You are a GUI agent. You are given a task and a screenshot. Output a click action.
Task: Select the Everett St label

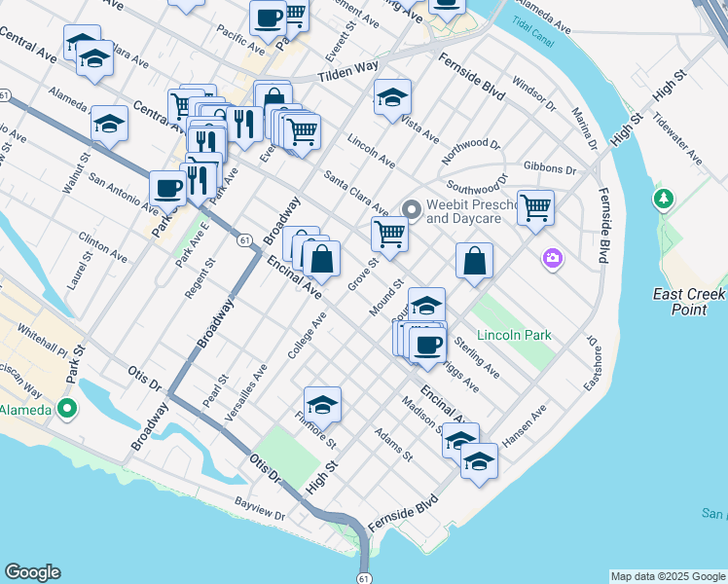point(342,41)
